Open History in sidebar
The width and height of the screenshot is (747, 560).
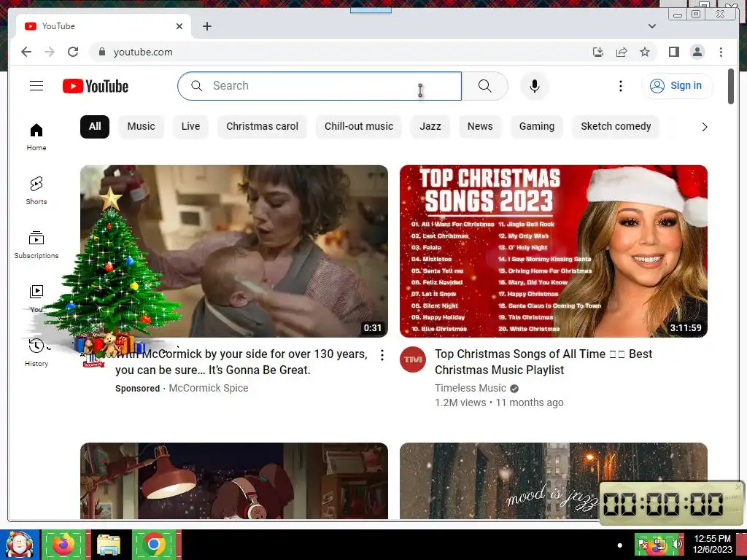point(36,353)
